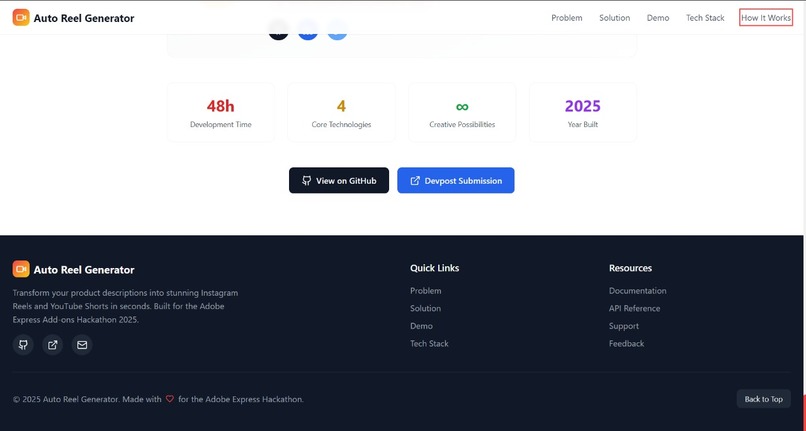Click the footer Auto Reel Generator logo icon

click(21, 269)
